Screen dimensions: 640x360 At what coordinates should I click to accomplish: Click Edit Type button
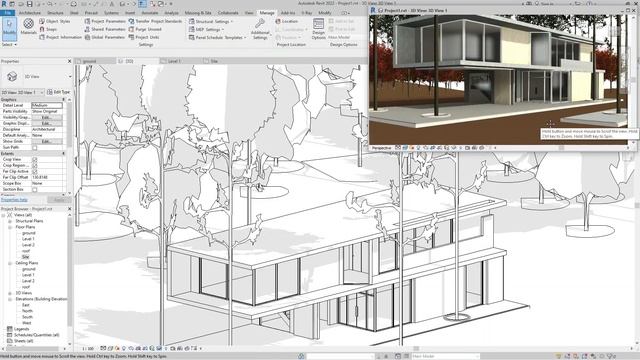pyautogui.click(x=59, y=92)
